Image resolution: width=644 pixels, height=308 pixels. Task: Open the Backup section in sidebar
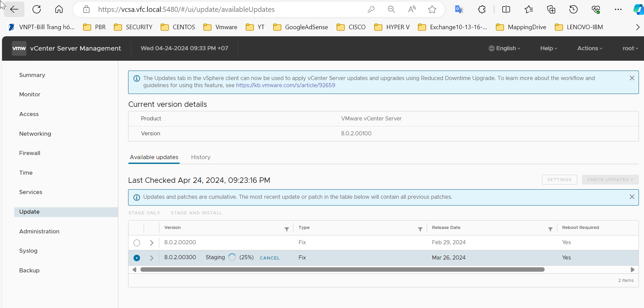point(29,270)
